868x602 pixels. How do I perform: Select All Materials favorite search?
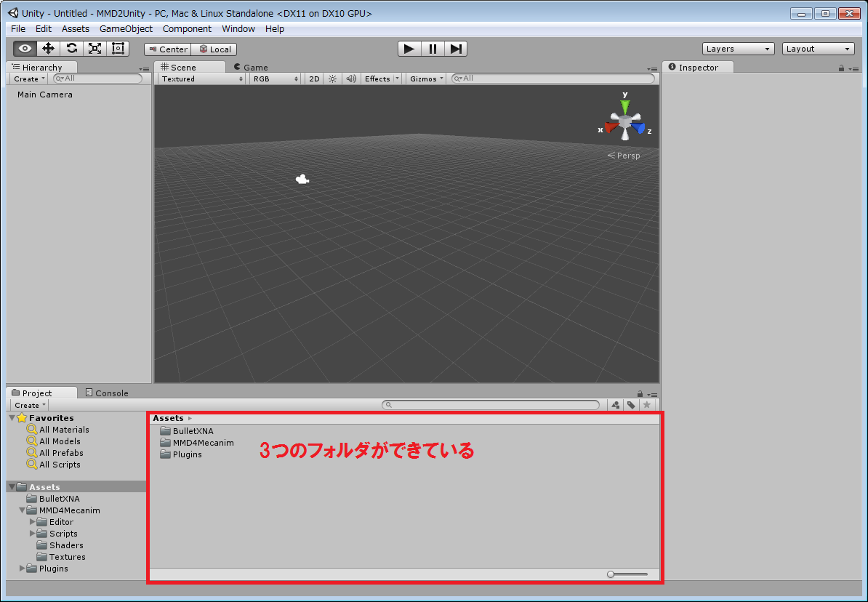(58, 429)
